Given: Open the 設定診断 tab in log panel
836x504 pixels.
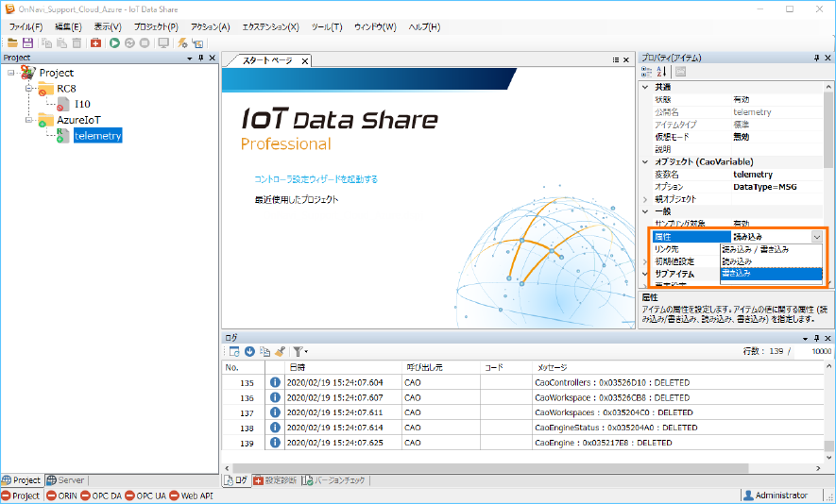Looking at the screenshot, I should [x=274, y=480].
